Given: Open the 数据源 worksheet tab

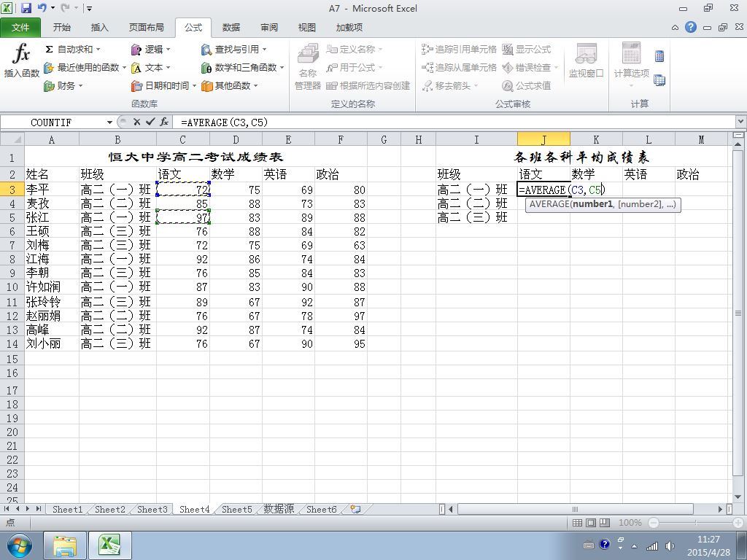Looking at the screenshot, I should click(x=279, y=510).
